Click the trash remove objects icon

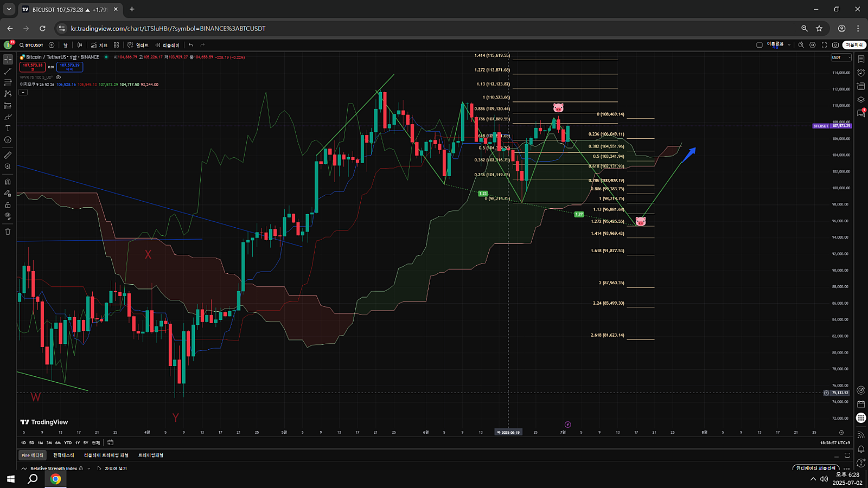[x=8, y=232]
